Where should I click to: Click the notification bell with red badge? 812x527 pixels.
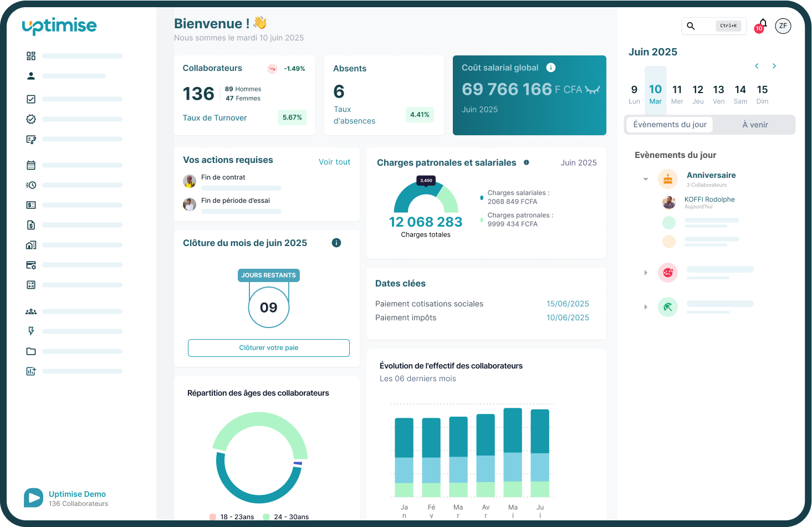[x=762, y=24]
